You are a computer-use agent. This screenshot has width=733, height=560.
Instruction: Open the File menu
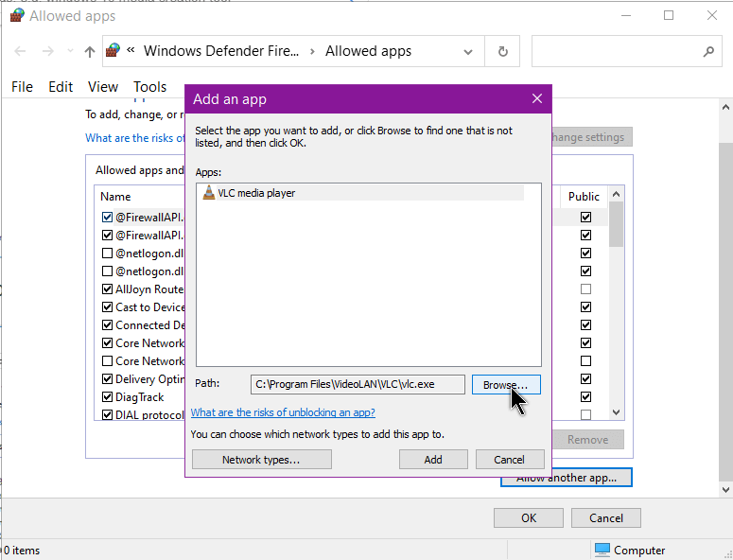(x=22, y=87)
